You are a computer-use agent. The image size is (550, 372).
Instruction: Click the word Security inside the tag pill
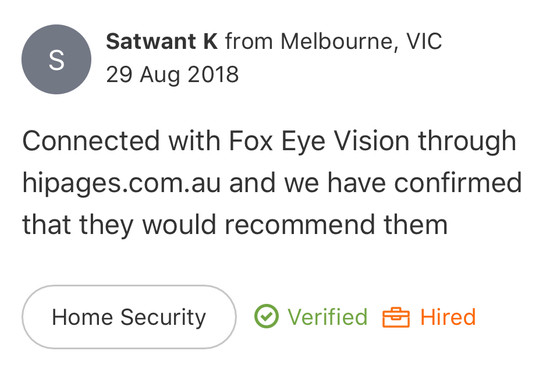point(163,318)
